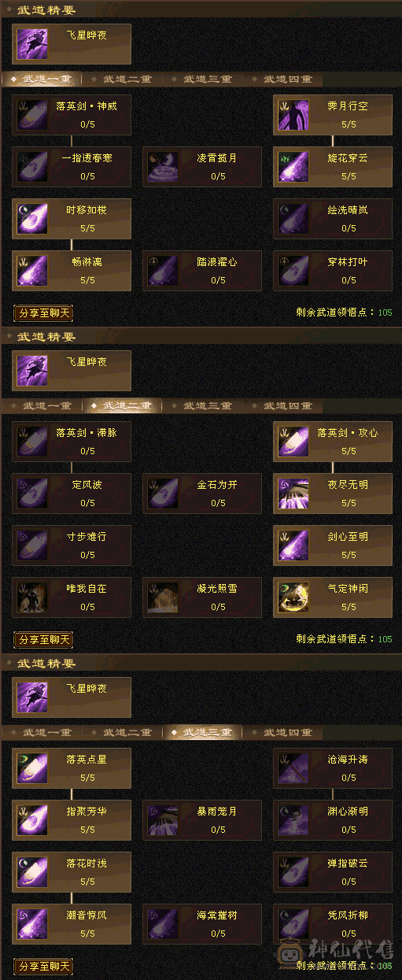Click the 落花时浅 skill icon

coord(31,872)
